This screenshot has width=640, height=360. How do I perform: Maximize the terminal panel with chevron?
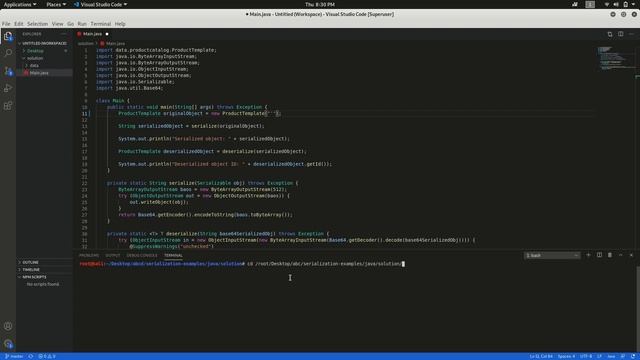pyautogui.click(x=620, y=255)
